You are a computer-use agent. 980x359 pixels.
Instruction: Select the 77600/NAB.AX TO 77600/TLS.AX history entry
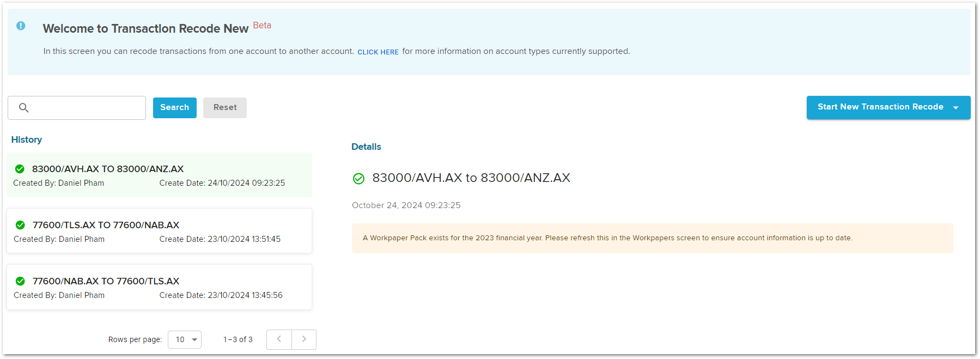160,287
